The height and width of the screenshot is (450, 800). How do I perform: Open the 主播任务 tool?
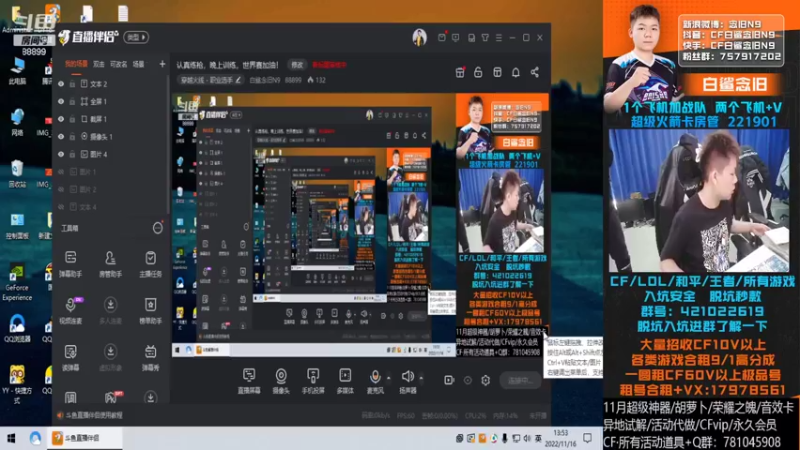(x=151, y=264)
